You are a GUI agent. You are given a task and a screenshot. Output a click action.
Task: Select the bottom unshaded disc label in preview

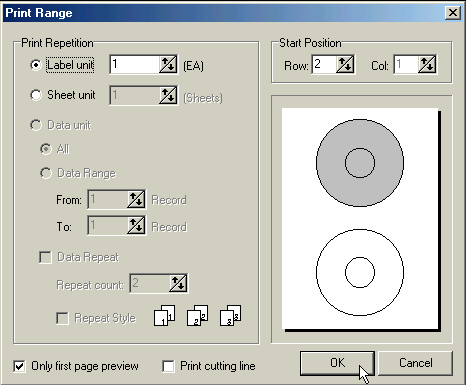coord(360,272)
